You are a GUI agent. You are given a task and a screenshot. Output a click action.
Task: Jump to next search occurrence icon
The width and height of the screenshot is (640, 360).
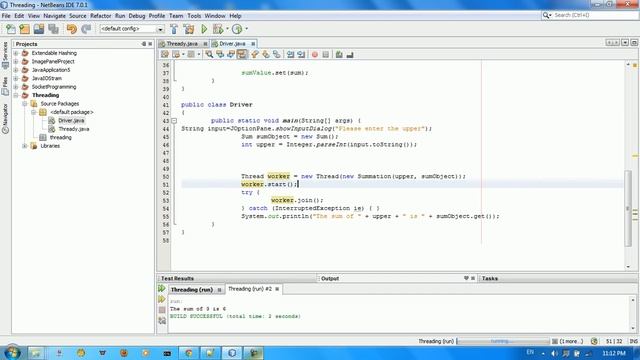click(x=231, y=54)
